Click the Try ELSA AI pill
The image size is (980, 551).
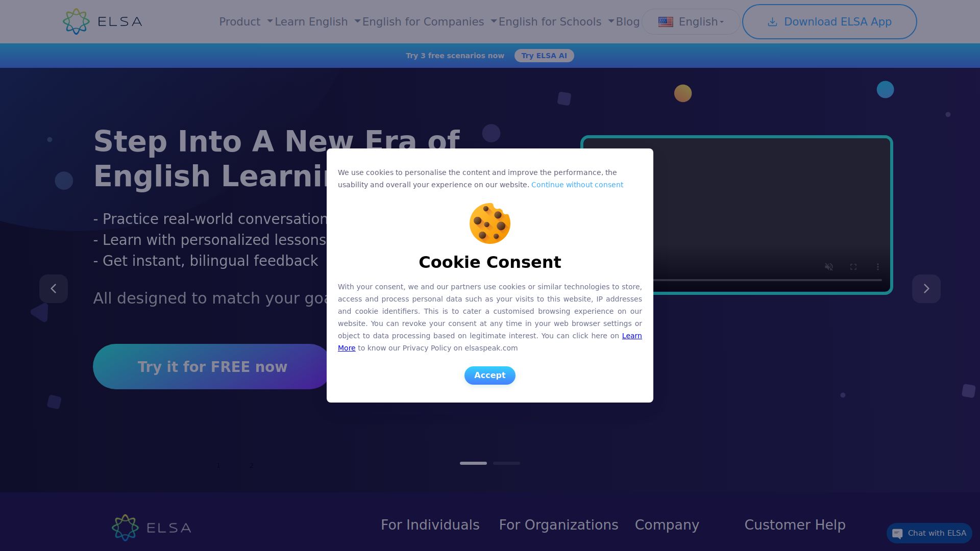(544, 56)
